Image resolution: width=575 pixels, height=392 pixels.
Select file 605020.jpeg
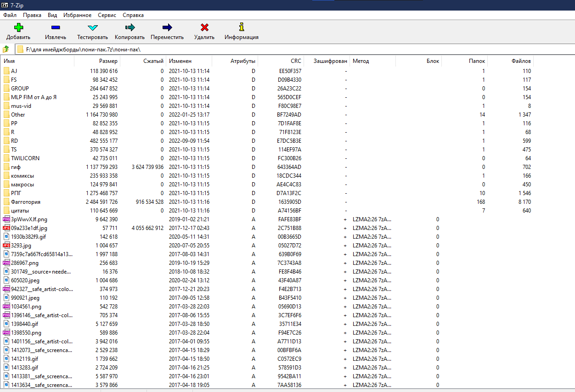click(25, 280)
